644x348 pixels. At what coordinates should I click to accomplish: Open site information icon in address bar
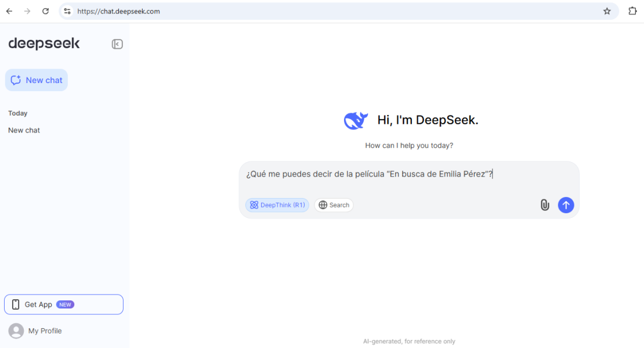(67, 11)
